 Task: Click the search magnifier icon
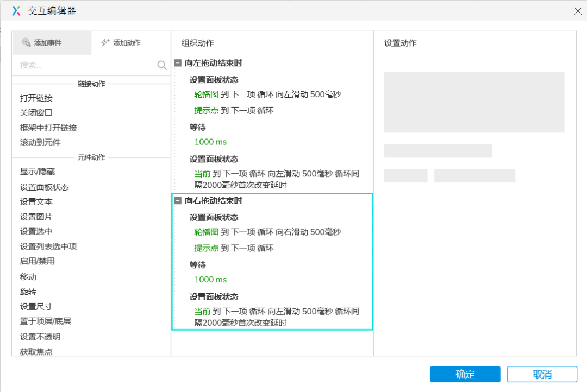162,65
